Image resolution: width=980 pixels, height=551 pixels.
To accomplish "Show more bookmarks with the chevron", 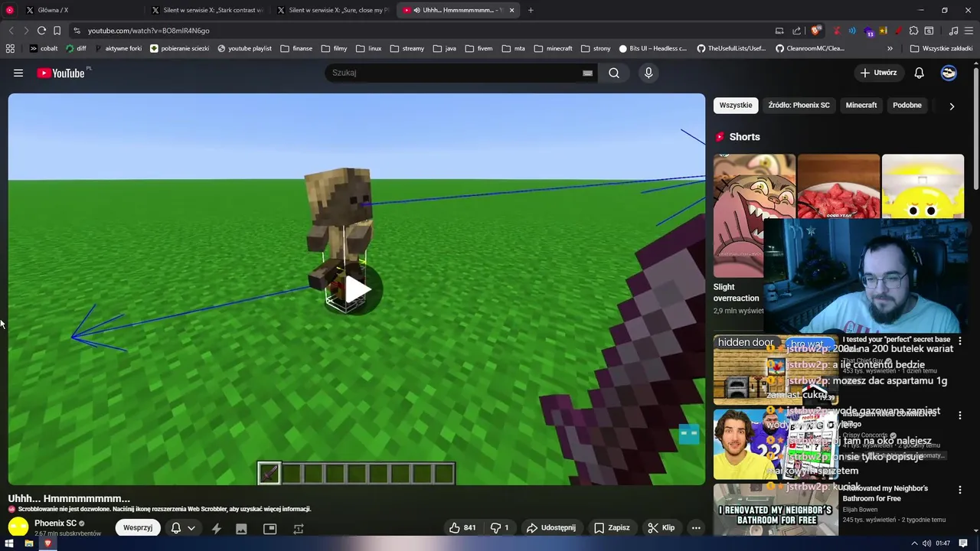I will coord(890,48).
